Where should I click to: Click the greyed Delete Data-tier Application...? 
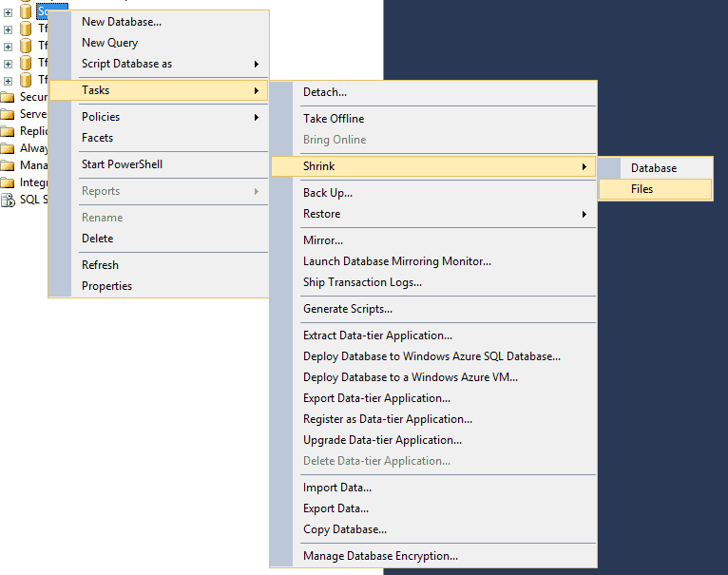tap(433, 461)
